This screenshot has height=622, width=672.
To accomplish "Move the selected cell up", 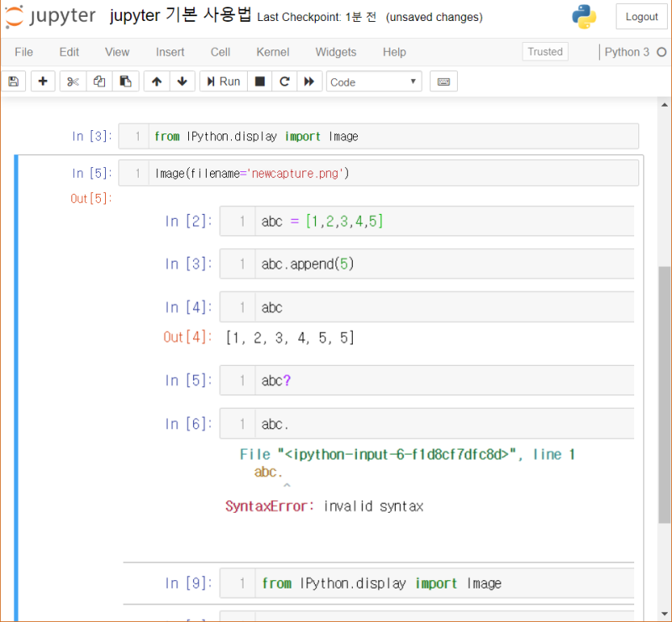I will pos(155,81).
